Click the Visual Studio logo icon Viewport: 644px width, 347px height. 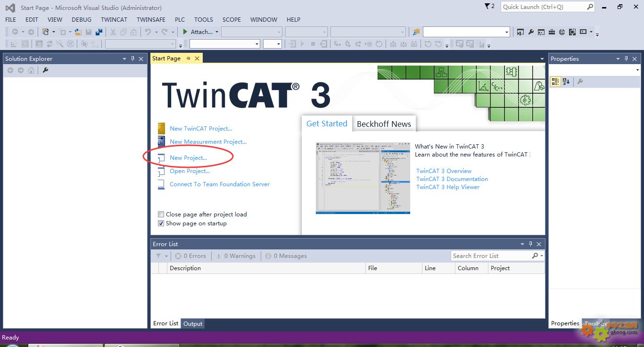10,8
